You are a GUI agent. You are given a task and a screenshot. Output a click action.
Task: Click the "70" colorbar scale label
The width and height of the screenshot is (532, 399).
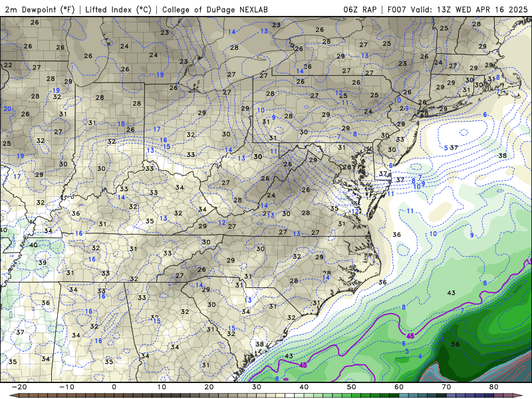pos(446,387)
